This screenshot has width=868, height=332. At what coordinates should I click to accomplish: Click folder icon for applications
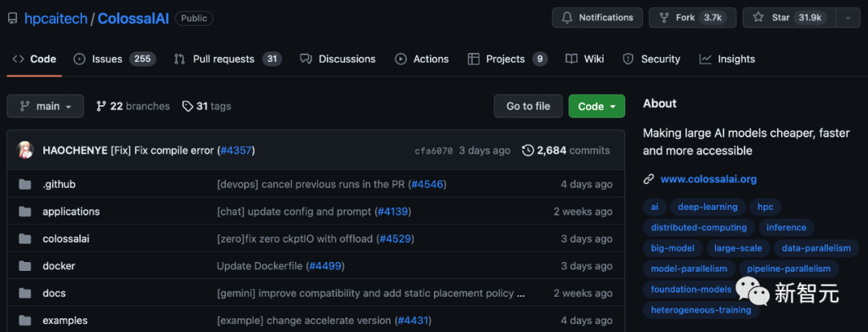24,211
